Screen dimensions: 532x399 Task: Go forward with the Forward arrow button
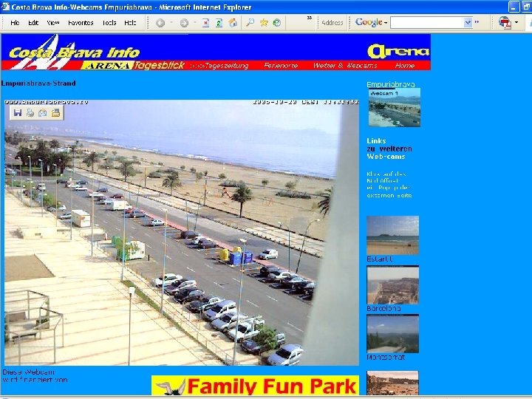184,23
